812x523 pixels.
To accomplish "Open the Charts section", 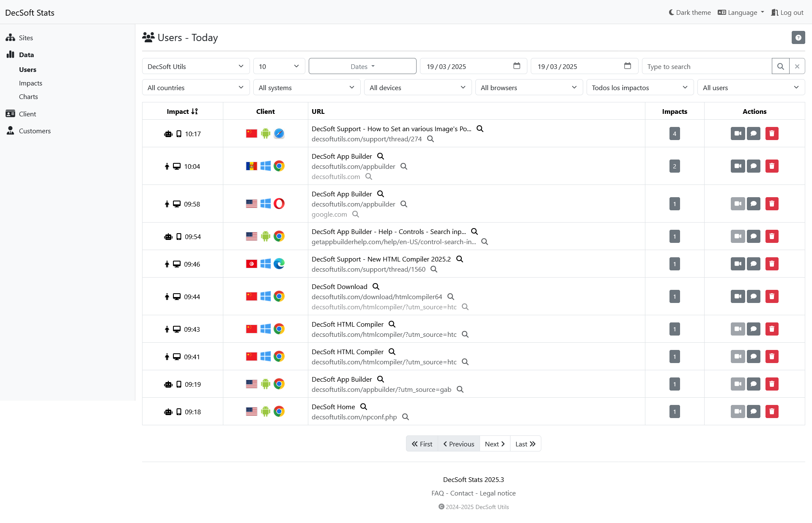I will (x=28, y=96).
